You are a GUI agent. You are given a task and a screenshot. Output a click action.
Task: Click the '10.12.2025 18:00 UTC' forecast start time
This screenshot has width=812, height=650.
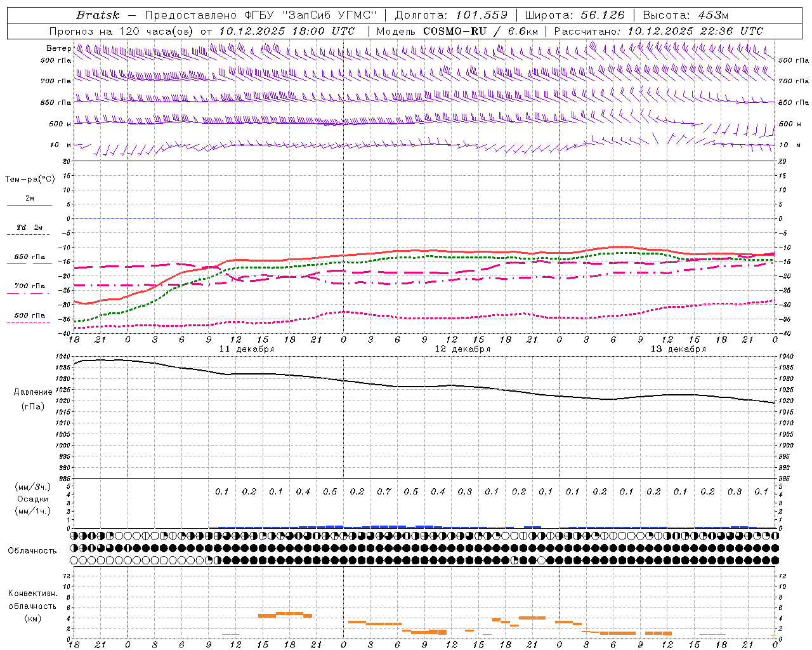point(287,30)
